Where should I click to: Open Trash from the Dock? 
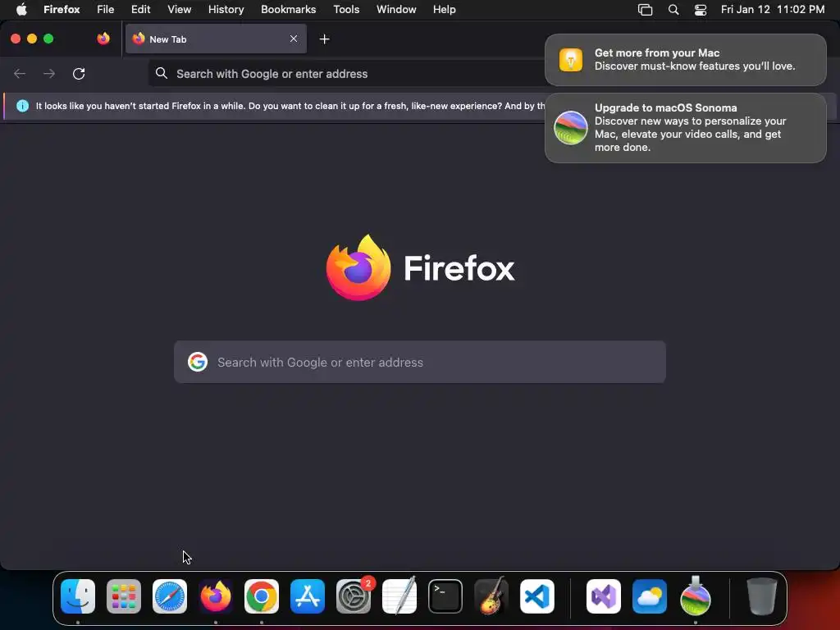click(x=762, y=596)
